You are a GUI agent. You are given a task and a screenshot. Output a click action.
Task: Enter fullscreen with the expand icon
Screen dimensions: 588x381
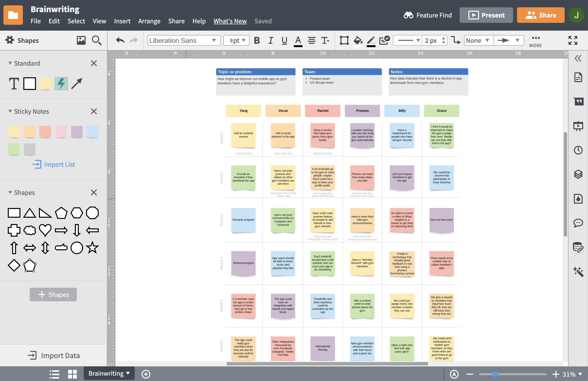click(573, 40)
